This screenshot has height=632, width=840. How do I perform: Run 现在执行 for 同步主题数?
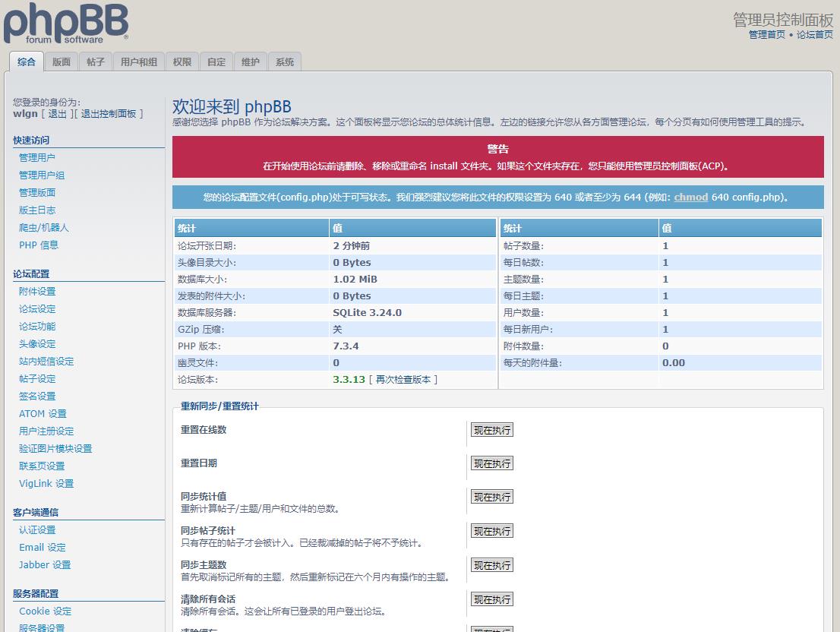coord(492,566)
